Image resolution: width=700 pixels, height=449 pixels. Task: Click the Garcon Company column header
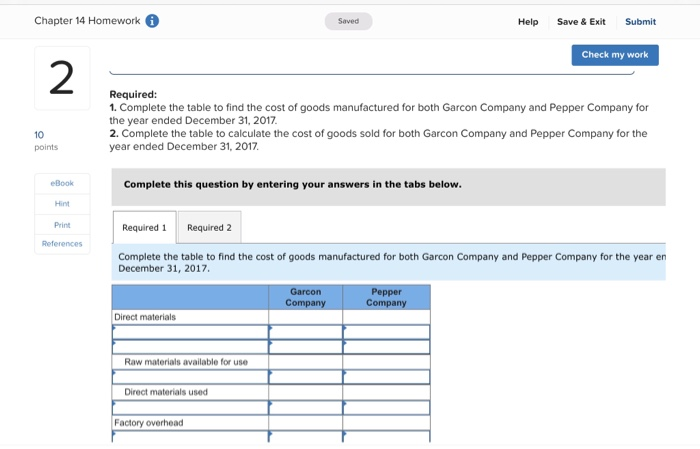tap(306, 297)
